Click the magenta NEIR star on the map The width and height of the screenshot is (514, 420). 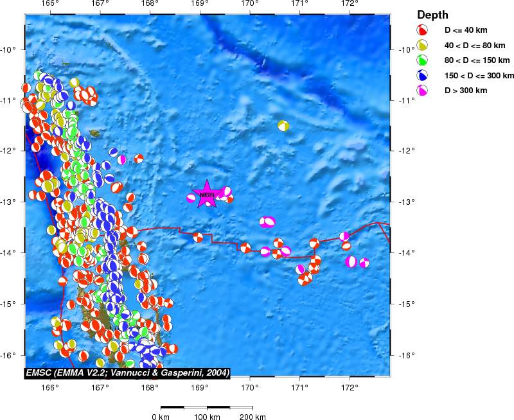(x=207, y=195)
